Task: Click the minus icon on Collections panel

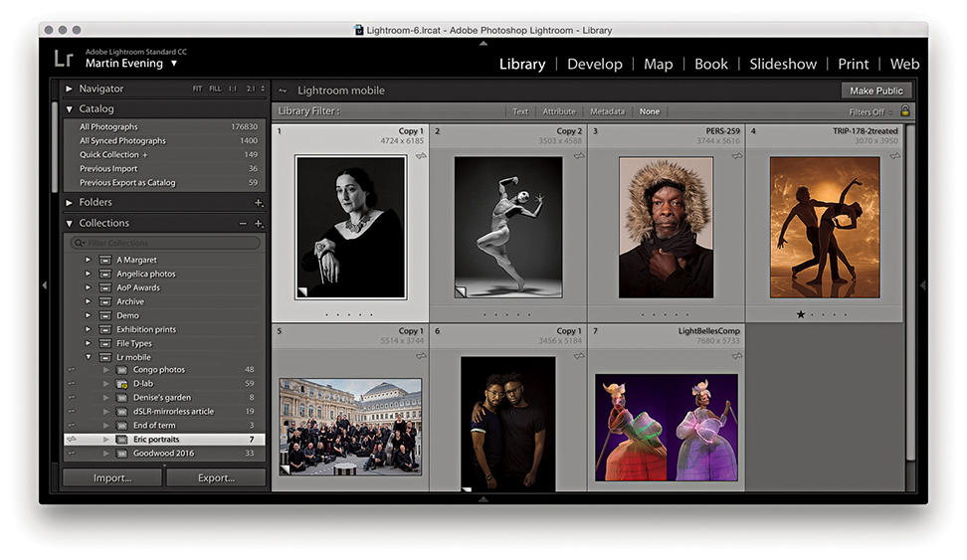Action: tap(243, 224)
